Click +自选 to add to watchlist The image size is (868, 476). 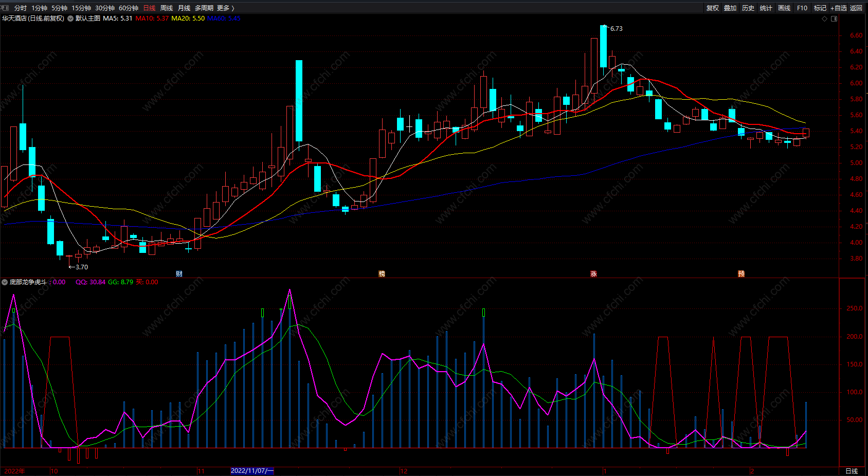click(x=838, y=8)
